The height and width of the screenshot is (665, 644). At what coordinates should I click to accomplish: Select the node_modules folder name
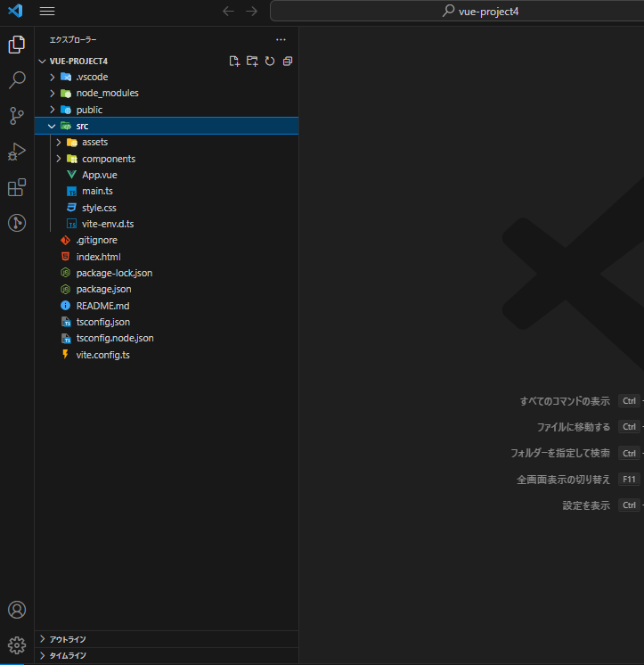tap(107, 93)
